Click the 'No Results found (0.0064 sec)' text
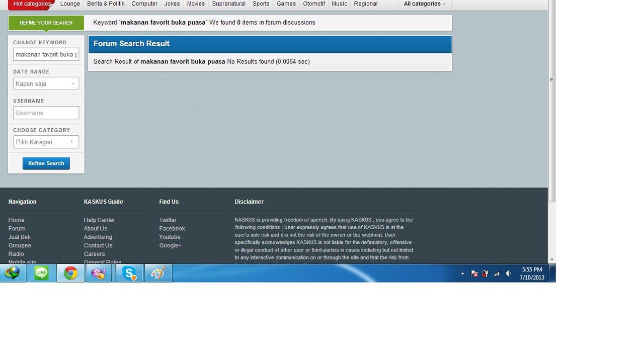This screenshot has width=644, height=362. click(x=268, y=61)
